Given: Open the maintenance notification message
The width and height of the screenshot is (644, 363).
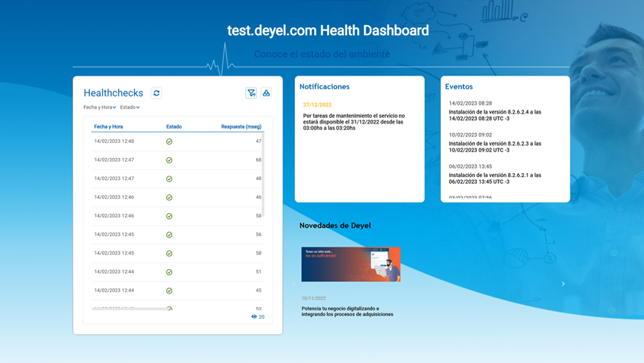Looking at the screenshot, I should (354, 122).
